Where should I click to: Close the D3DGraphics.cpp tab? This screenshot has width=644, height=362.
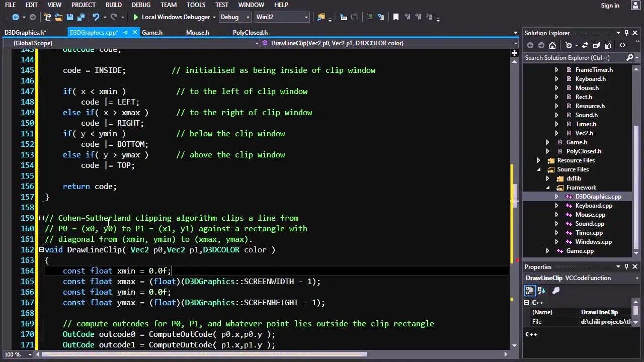135,33
